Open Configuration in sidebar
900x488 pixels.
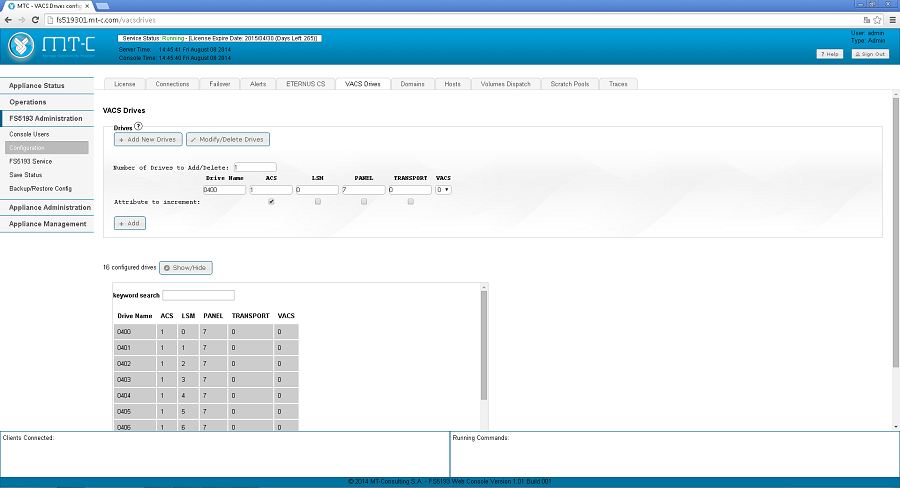(47, 148)
